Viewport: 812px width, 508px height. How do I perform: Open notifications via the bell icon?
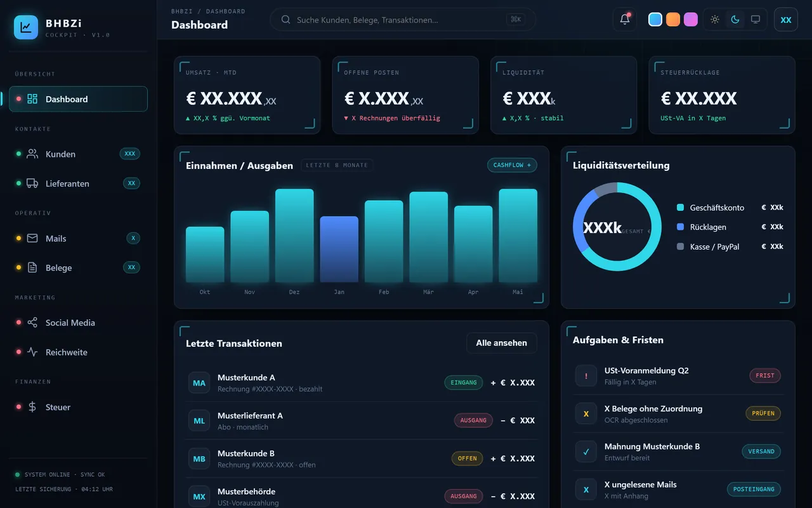pos(625,20)
